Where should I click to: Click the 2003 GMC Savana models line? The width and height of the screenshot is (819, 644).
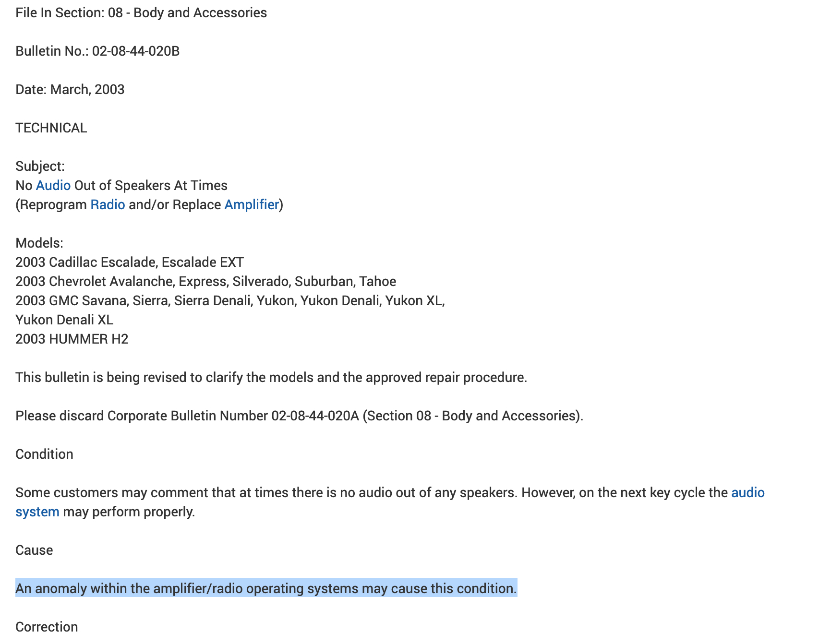(x=230, y=301)
